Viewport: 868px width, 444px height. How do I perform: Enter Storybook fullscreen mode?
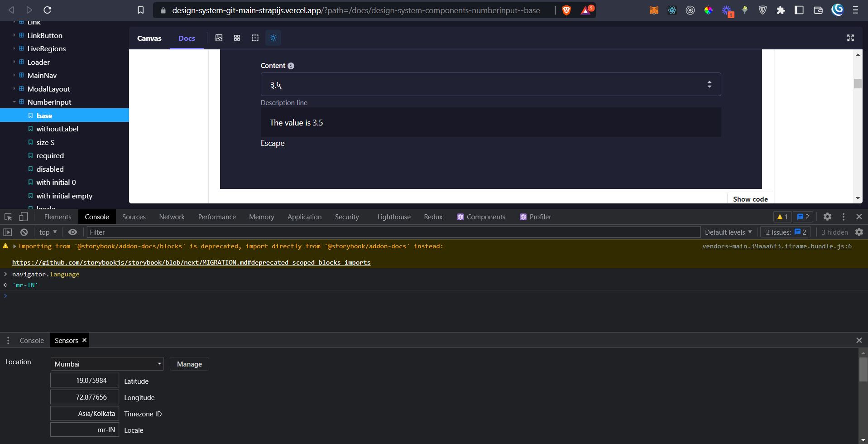850,38
